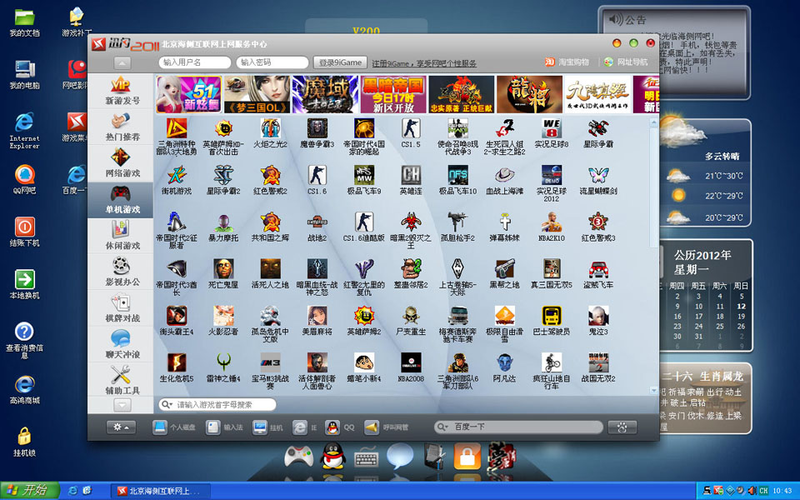
Task: Click the 百度一下 search field
Action: (518, 427)
